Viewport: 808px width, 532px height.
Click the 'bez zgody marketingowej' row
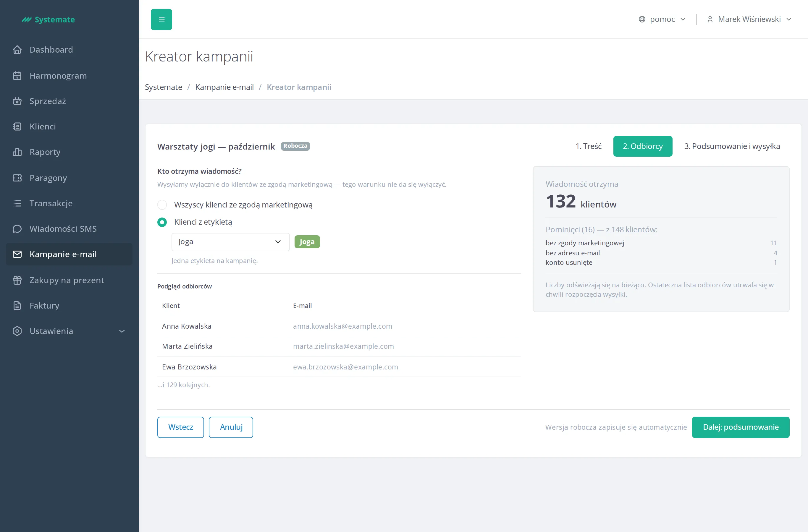(661, 243)
